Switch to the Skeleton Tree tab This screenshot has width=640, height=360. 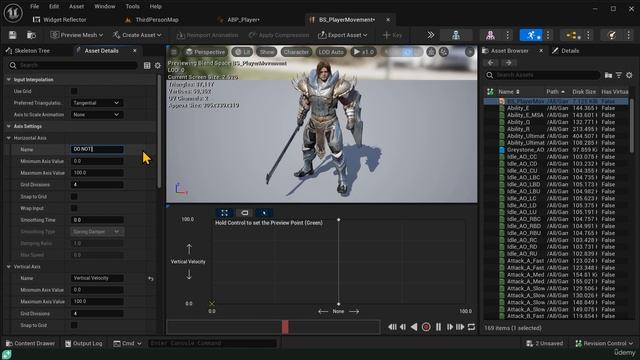[32, 51]
